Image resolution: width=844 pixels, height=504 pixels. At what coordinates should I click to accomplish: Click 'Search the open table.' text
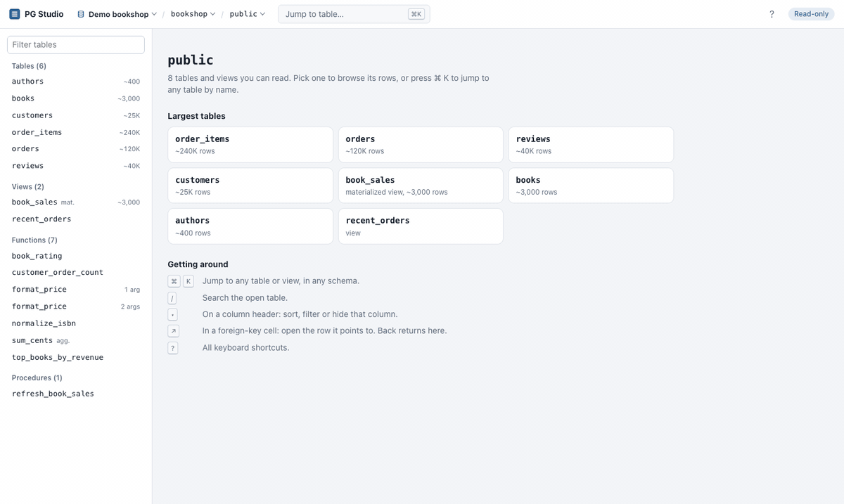[x=245, y=298]
